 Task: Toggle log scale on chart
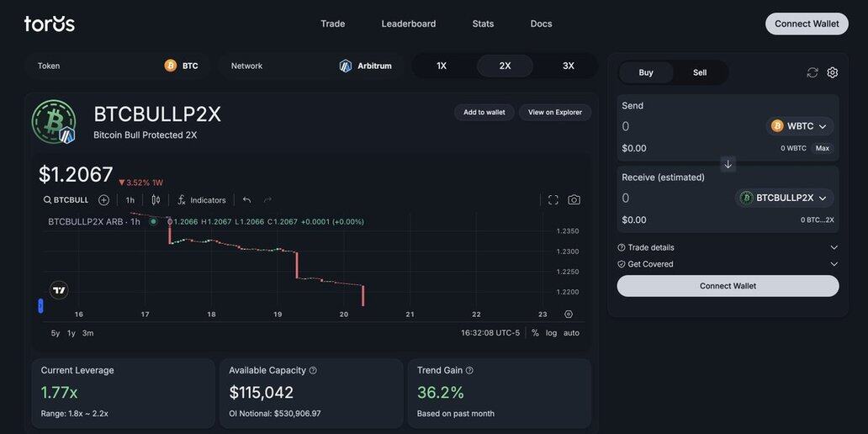coord(551,333)
